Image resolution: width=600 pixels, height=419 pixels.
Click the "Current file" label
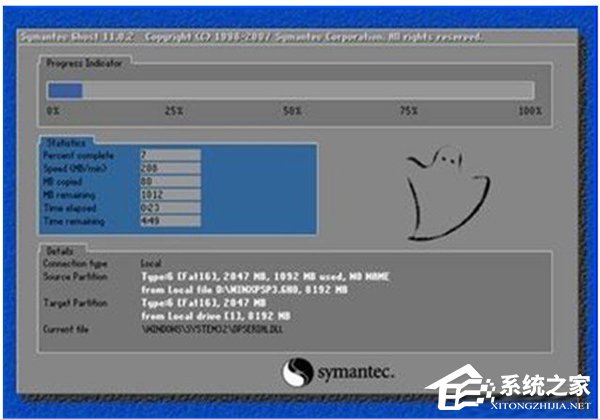pyautogui.click(x=66, y=329)
